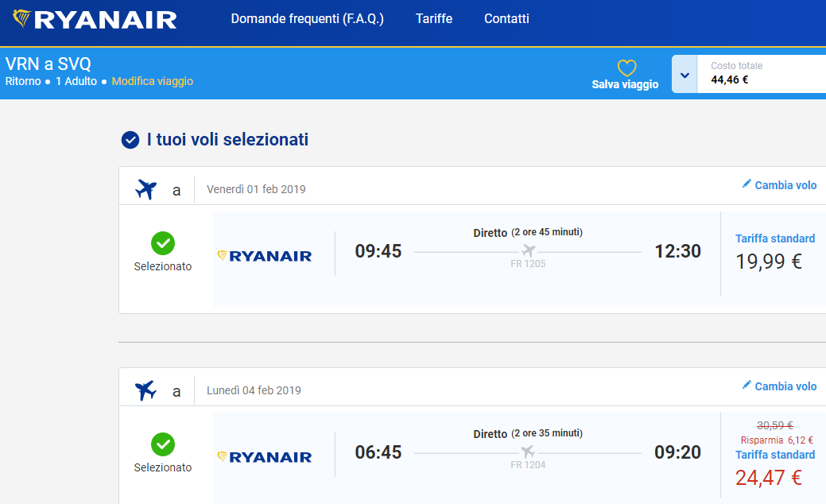Open the Contatti menu item
The image size is (826, 504).
pyautogui.click(x=506, y=19)
